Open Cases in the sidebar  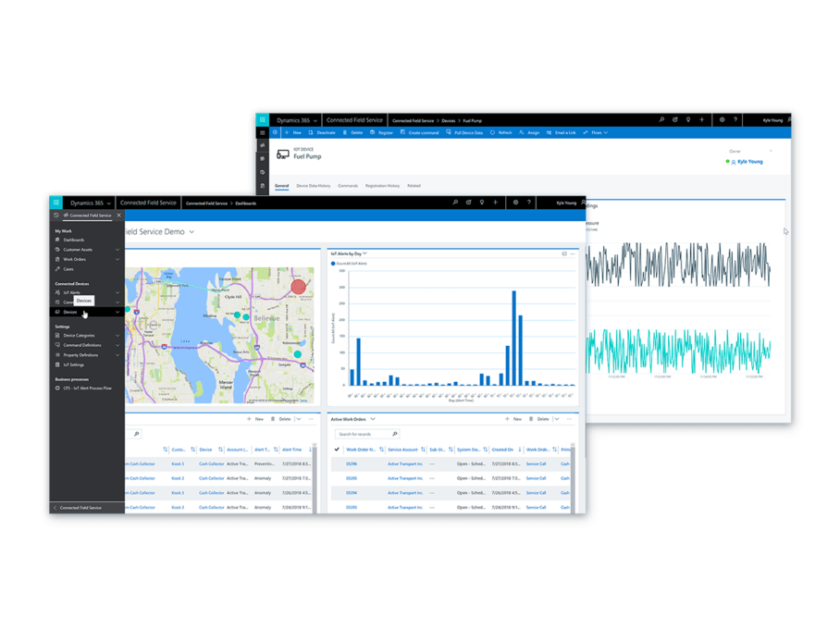(68, 269)
